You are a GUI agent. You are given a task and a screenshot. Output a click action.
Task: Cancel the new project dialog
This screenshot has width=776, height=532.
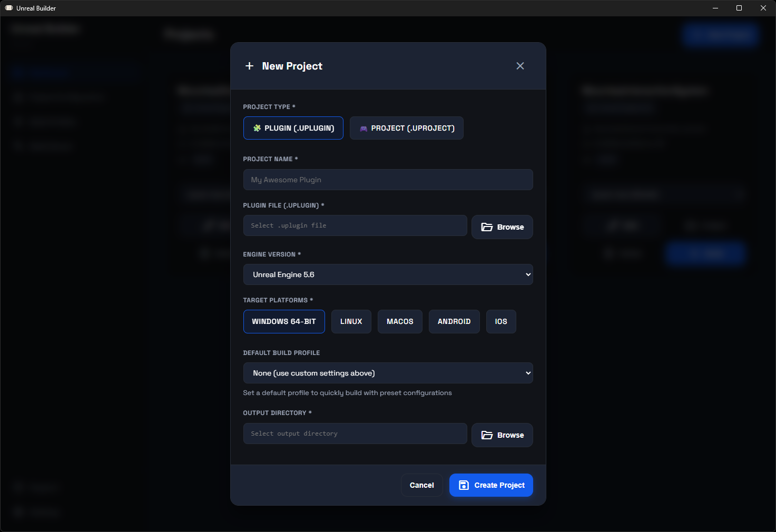click(x=421, y=485)
